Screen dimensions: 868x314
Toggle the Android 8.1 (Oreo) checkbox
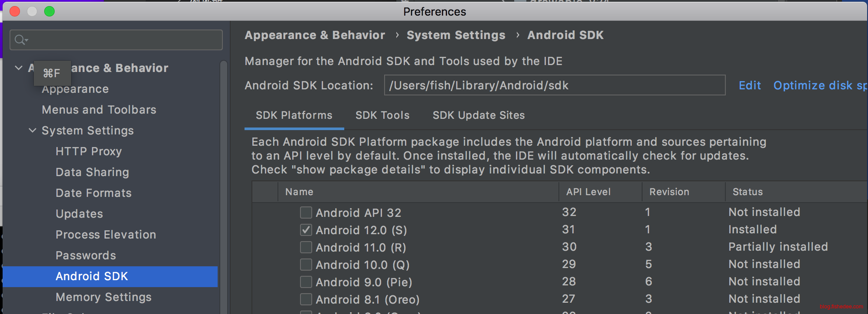(306, 299)
